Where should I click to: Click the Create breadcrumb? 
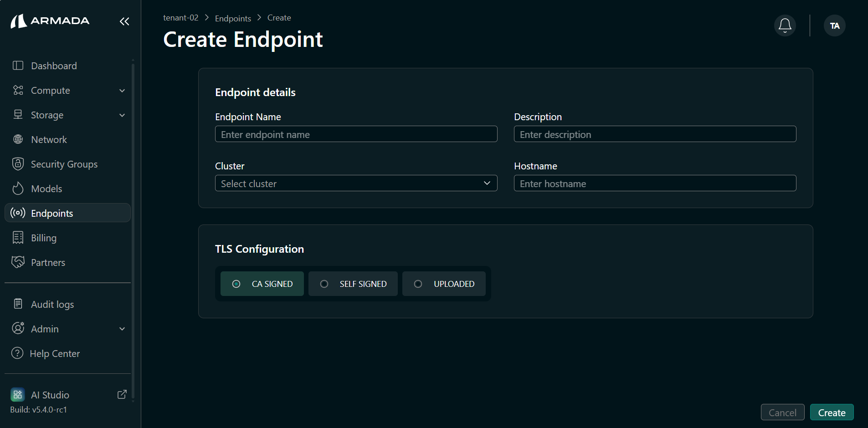point(279,18)
